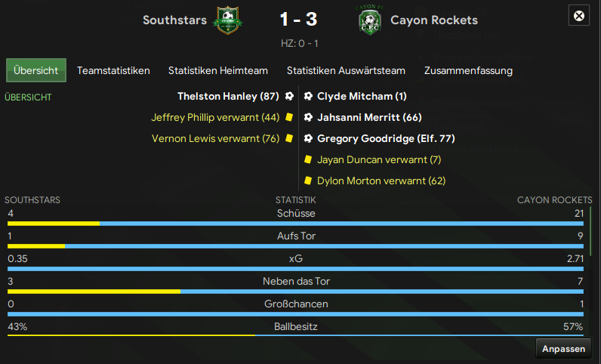Close the match overview panel
Image resolution: width=601 pixels, height=364 pixels.
(579, 16)
